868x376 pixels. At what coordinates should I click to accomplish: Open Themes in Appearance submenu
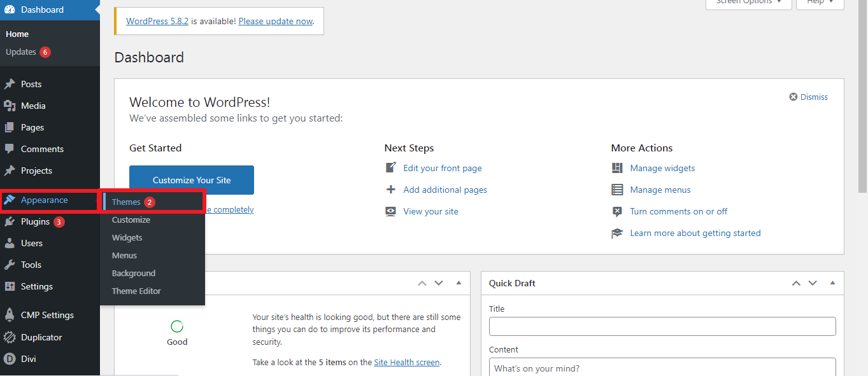tap(126, 202)
